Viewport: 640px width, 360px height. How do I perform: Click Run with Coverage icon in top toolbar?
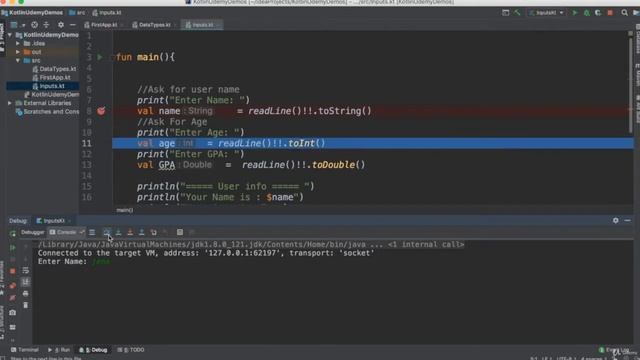click(598, 13)
